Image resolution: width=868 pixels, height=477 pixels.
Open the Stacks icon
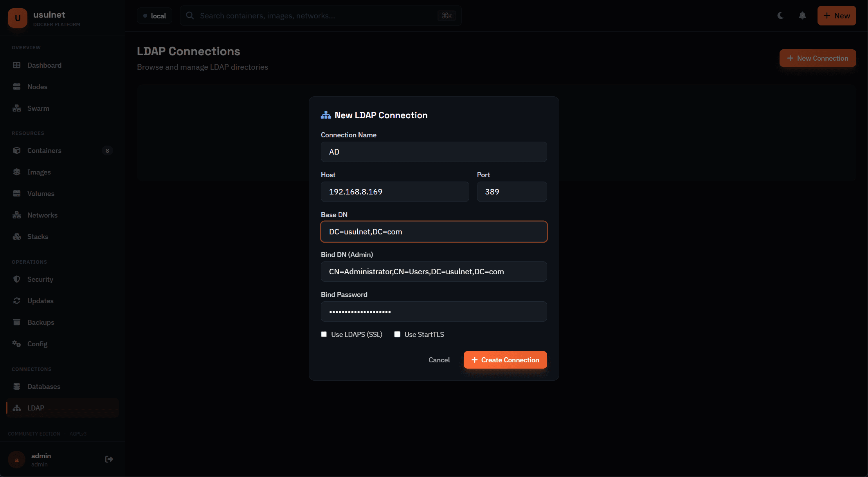(x=17, y=236)
